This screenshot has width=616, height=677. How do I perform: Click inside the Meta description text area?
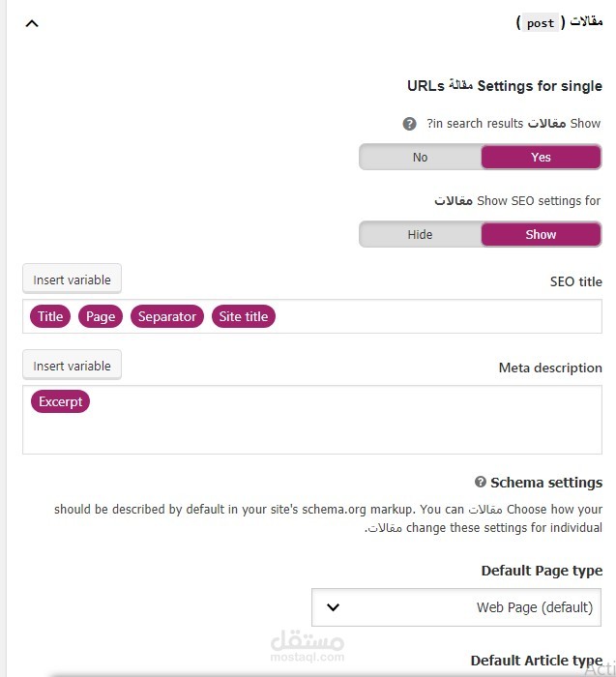(x=311, y=430)
